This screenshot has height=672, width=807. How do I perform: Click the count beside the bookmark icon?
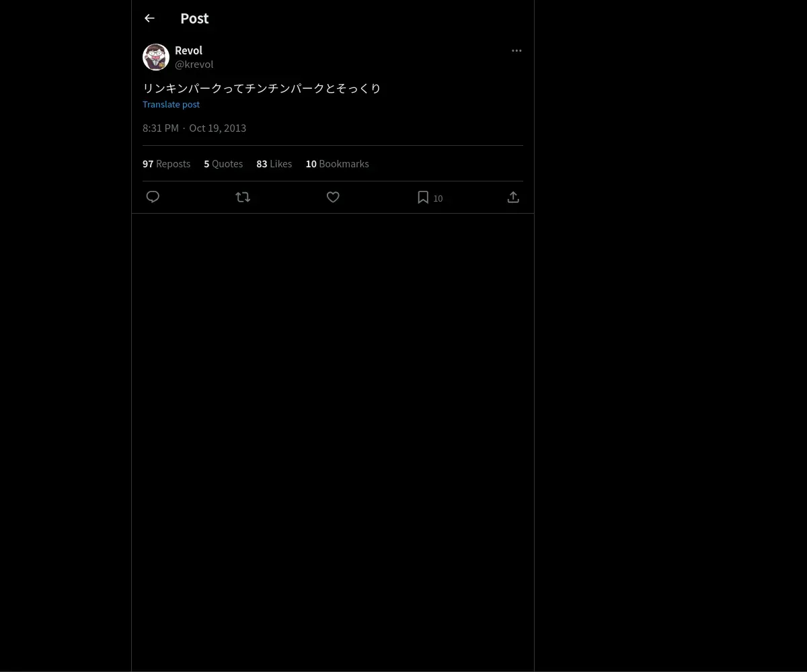pos(438,198)
